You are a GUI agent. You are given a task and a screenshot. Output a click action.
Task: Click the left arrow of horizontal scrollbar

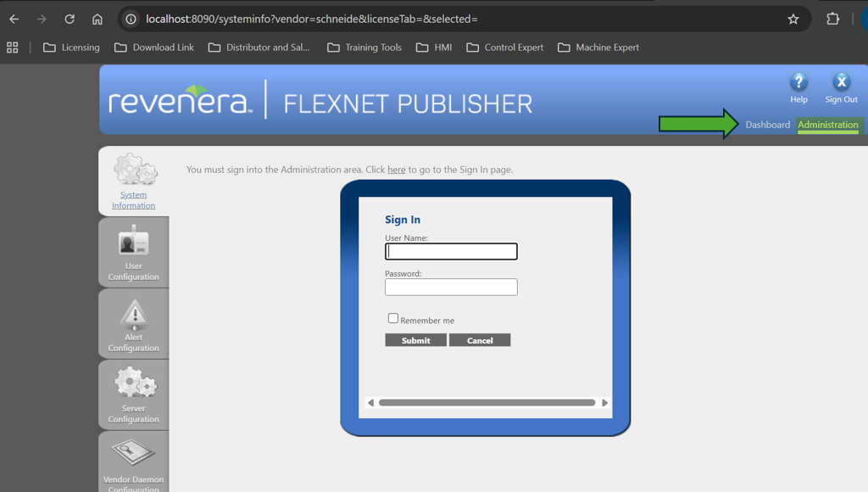click(371, 403)
